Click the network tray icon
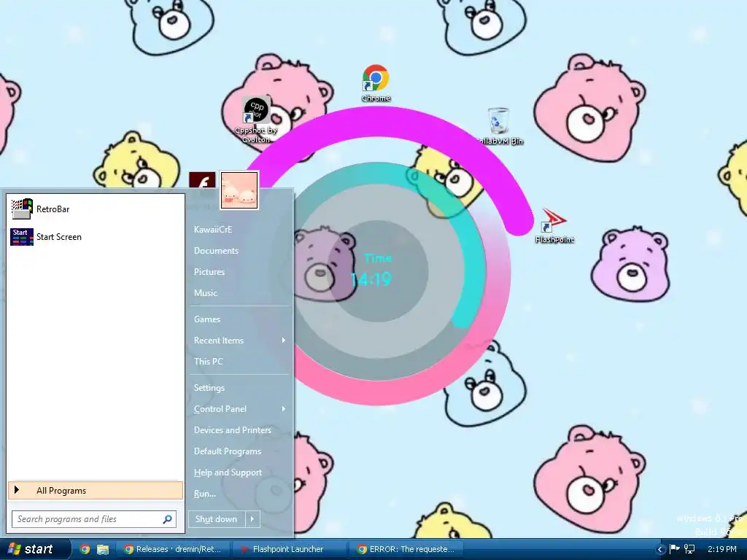The height and width of the screenshot is (560, 747). point(689,549)
